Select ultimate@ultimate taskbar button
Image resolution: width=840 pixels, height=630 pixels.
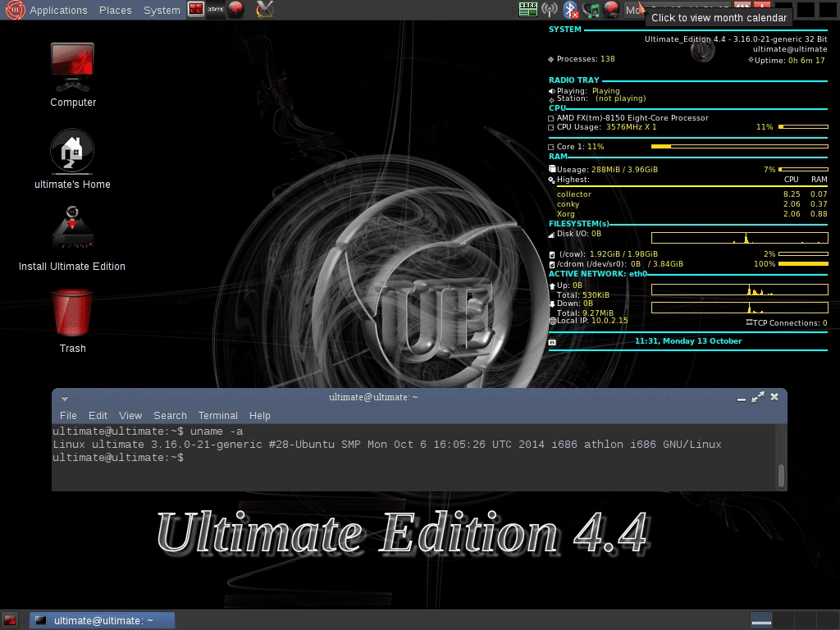point(102,620)
